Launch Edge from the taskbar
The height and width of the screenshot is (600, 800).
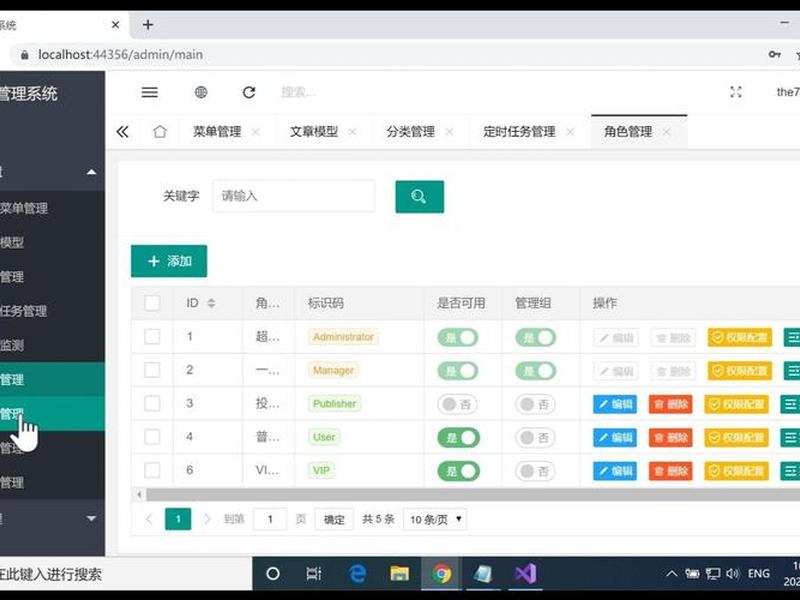pyautogui.click(x=357, y=574)
